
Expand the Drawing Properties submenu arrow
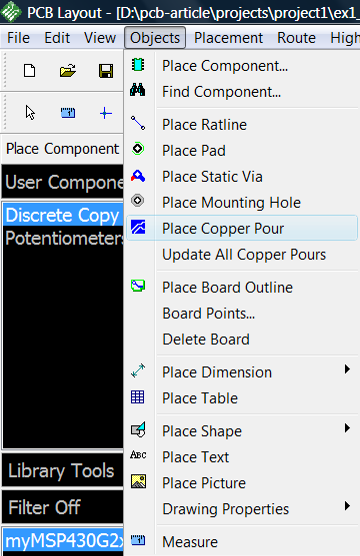click(x=347, y=506)
